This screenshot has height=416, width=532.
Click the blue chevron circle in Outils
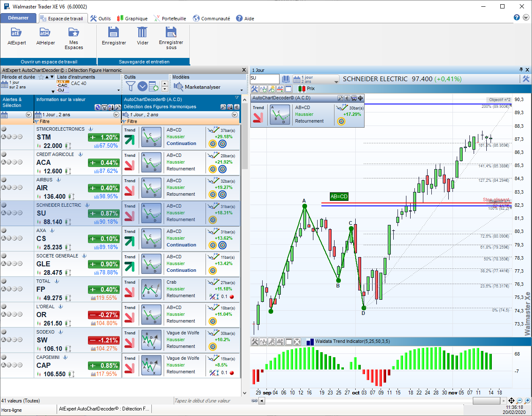[x=143, y=86]
